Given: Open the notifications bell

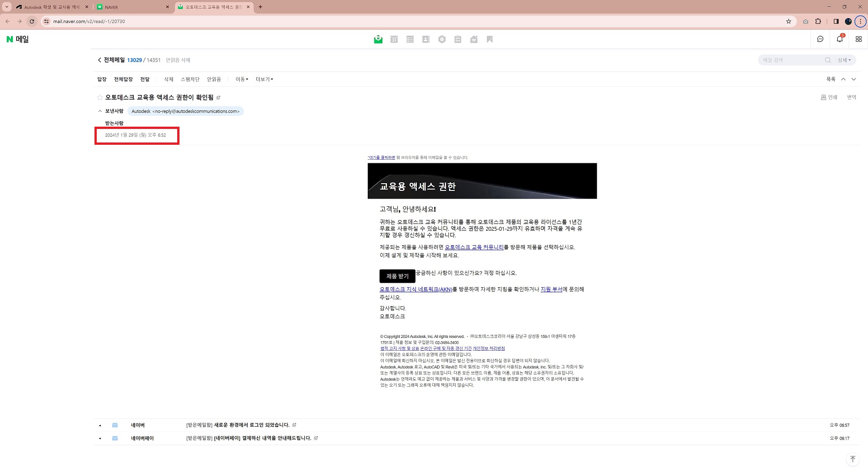Looking at the screenshot, I should (840, 39).
